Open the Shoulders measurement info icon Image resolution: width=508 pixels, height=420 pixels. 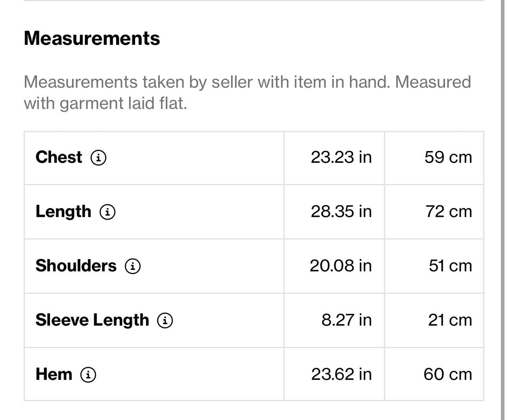[x=133, y=266]
